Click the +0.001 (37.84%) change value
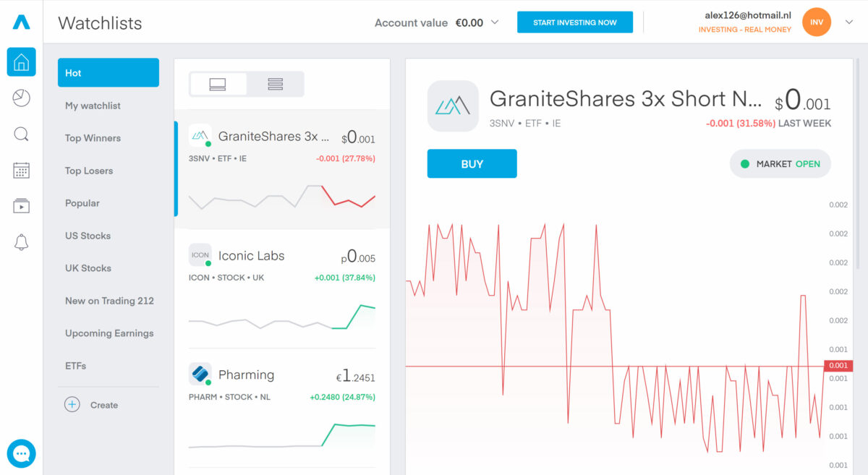This screenshot has width=868, height=475. (345, 278)
